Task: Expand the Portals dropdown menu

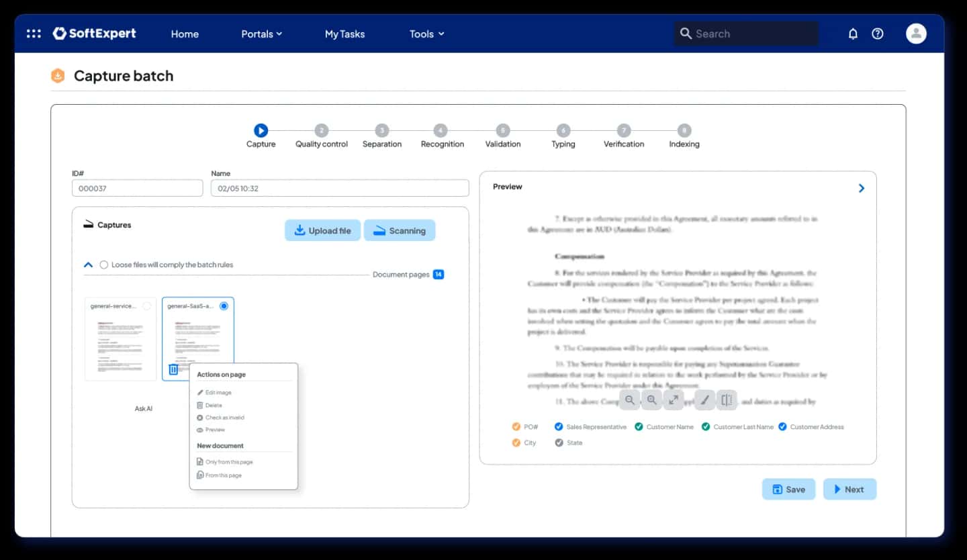Action: (262, 34)
